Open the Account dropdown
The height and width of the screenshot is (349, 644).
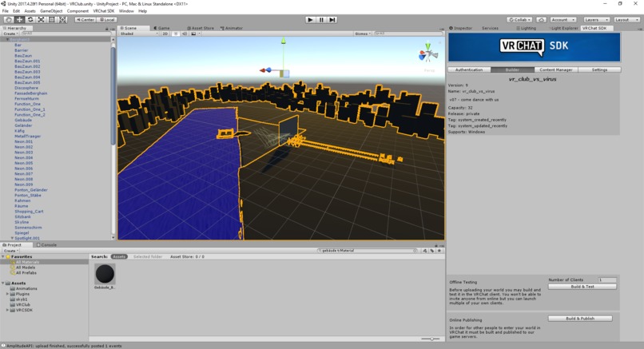click(x=563, y=20)
